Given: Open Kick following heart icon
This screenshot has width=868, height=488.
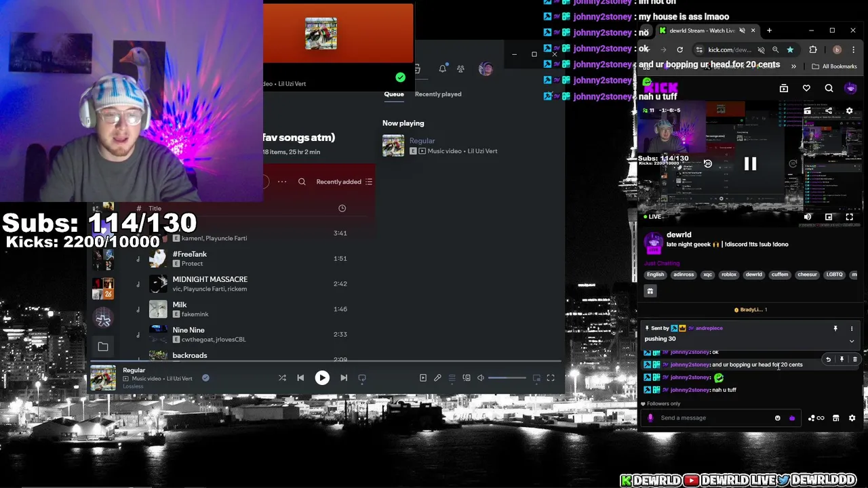Looking at the screenshot, I should [806, 88].
